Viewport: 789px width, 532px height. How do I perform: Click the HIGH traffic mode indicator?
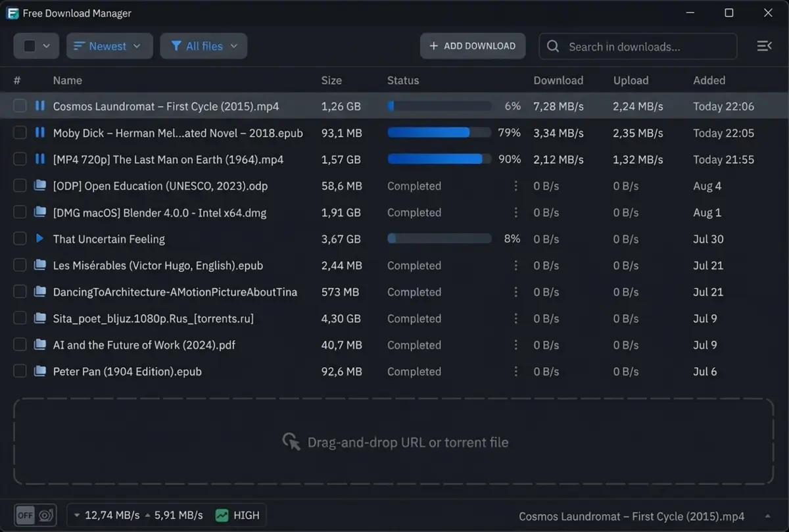coord(237,516)
